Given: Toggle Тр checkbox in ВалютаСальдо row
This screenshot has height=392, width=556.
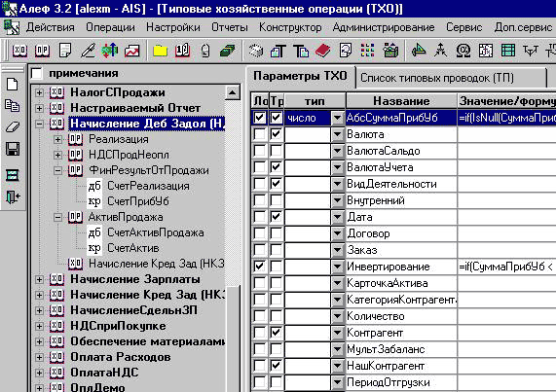Looking at the screenshot, I should (277, 151).
